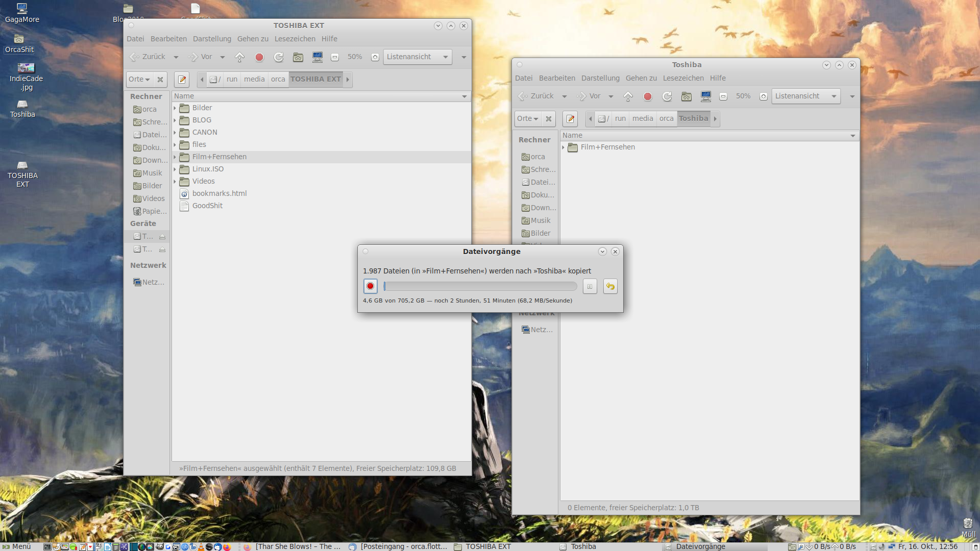Open Lesezeichen menu in TOSHIBA EXT window
980x551 pixels.
295,39
